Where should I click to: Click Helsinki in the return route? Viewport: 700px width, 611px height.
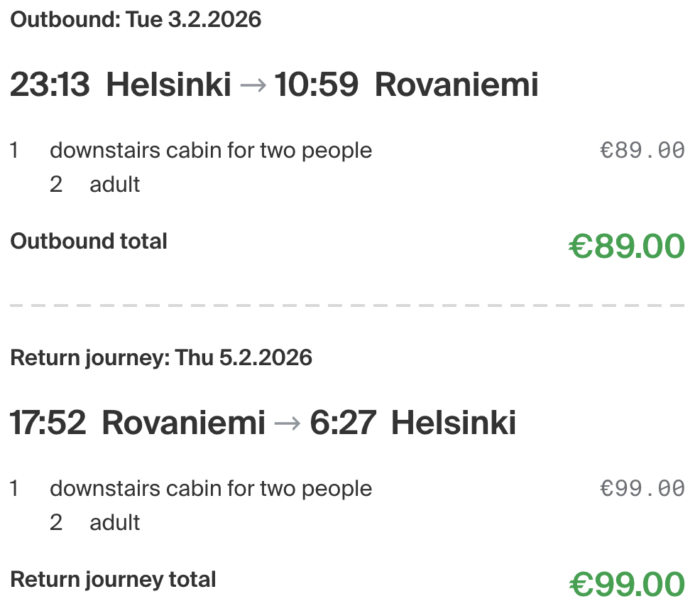tap(454, 423)
